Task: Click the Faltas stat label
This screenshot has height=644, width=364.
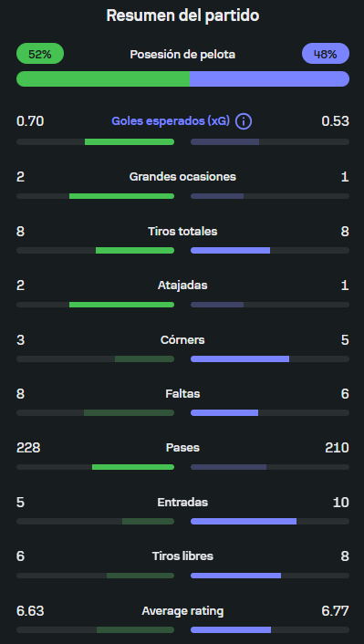Action: (x=182, y=394)
